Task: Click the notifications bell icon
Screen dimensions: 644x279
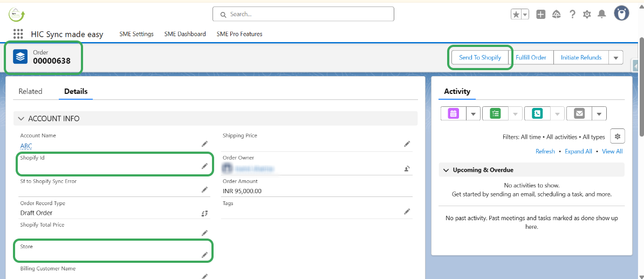Action: [x=602, y=14]
